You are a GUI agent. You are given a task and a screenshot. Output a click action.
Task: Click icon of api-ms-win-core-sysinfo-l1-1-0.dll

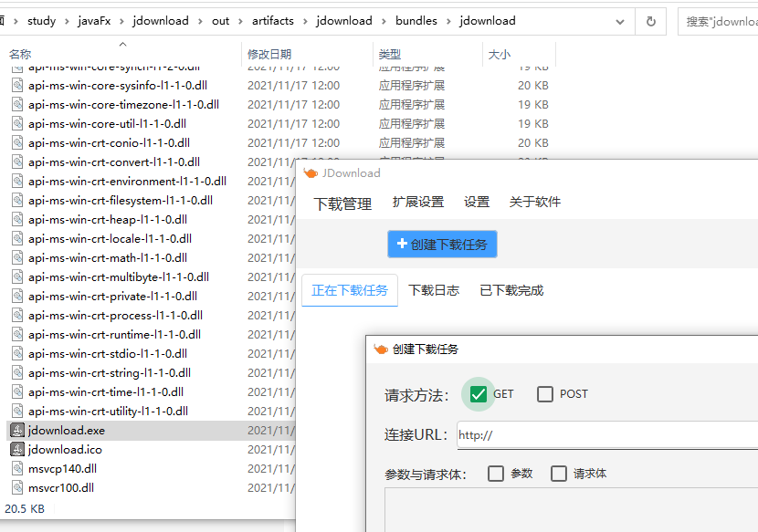click(17, 86)
